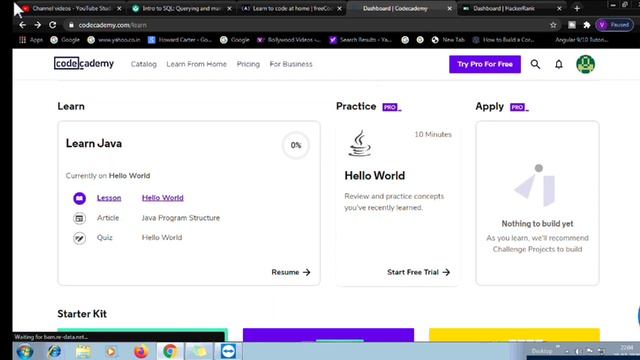Screen dimensions: 640x360
Task: Click the Desktop toolbar label in the taskbar
Action: [x=542, y=351]
